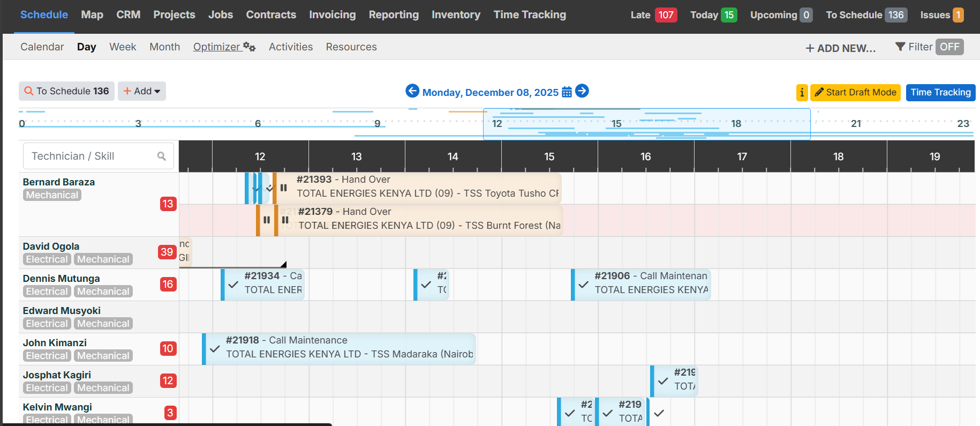
Task: Go to next day arrow icon
Action: point(582,91)
